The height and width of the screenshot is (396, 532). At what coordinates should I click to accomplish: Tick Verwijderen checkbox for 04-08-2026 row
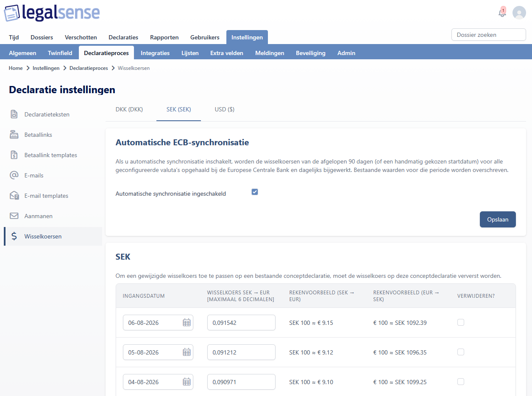(461, 382)
